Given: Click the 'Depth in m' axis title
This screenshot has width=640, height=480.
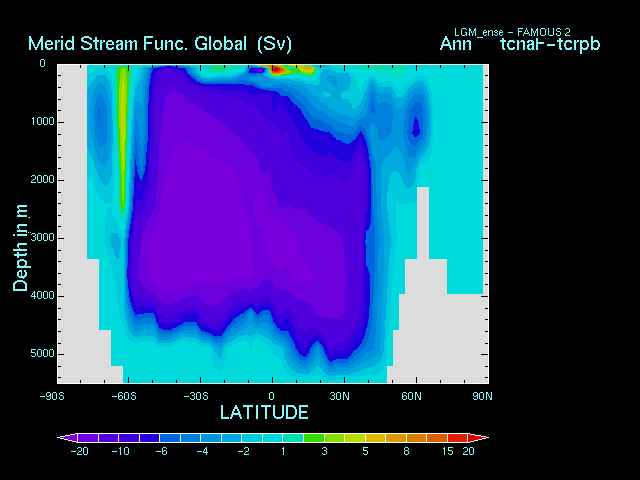Looking at the screenshot, I should (x=20, y=248).
